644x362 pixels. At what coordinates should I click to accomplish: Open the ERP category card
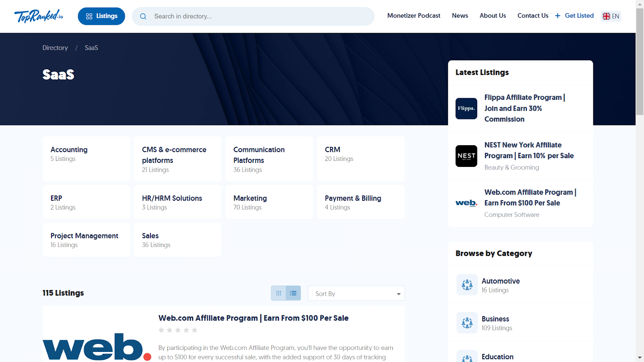coord(87,202)
